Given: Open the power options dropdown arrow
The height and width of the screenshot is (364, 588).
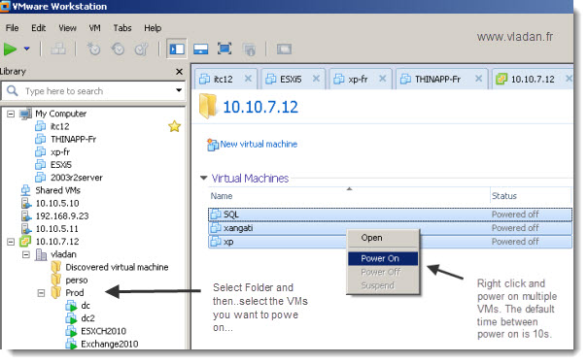Looking at the screenshot, I should click(x=26, y=49).
